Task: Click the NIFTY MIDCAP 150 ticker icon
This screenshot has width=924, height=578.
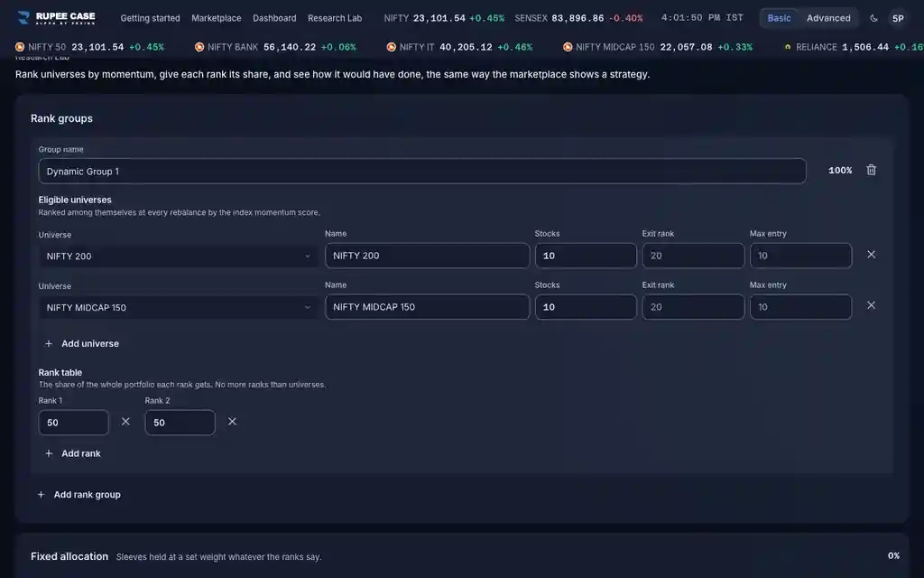Action: pos(568,47)
